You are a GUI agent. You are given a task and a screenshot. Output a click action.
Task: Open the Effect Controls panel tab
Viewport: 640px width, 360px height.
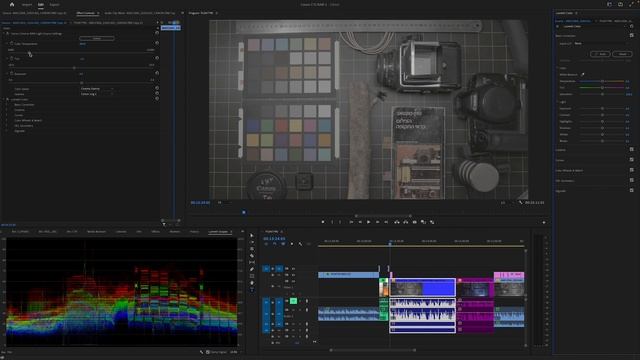coord(85,13)
